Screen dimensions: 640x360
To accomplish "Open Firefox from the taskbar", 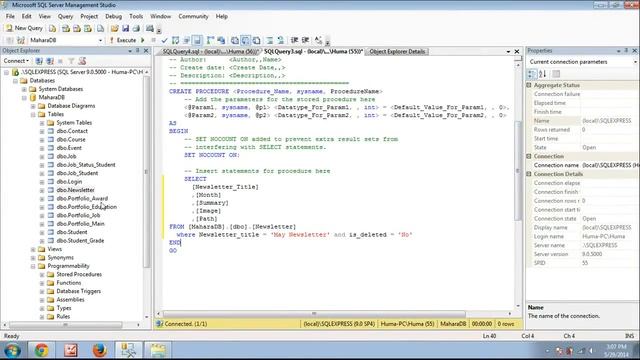I will coord(99,350).
